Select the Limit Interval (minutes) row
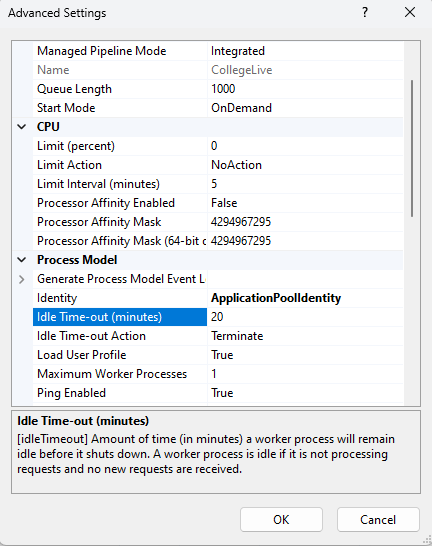432x546 pixels. [x=218, y=184]
